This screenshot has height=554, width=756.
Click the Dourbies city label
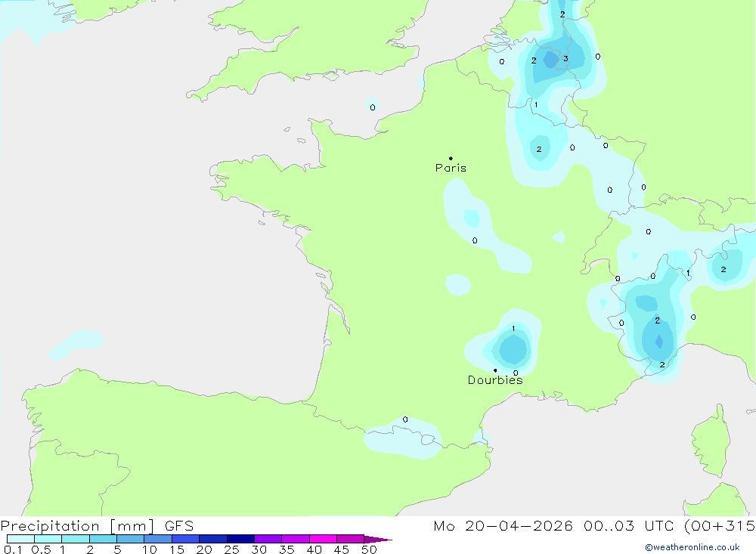coord(495,380)
